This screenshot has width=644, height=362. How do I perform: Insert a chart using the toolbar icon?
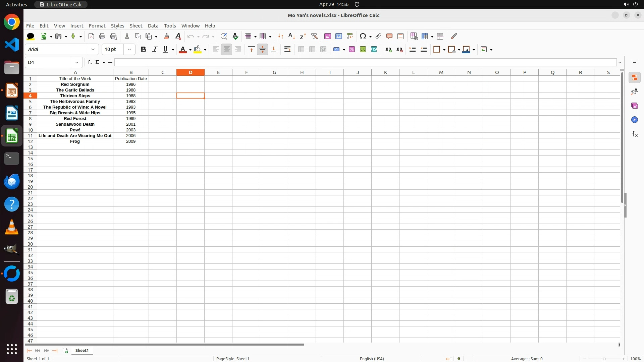pyautogui.click(x=339, y=36)
